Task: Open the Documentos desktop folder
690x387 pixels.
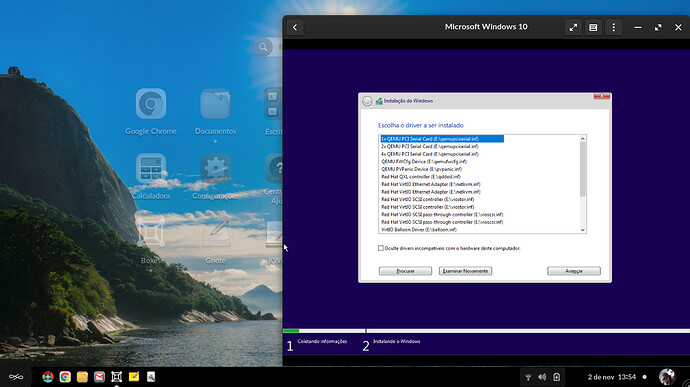Action: (x=215, y=104)
